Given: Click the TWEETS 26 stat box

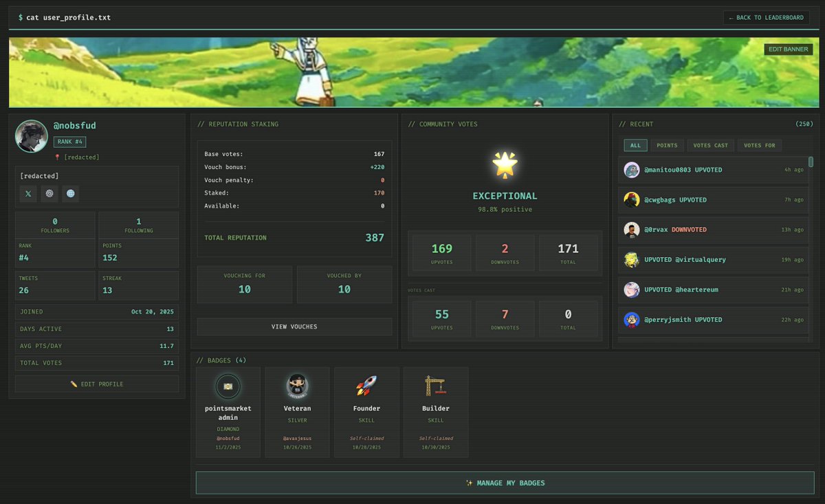Looking at the screenshot, I should tap(55, 285).
